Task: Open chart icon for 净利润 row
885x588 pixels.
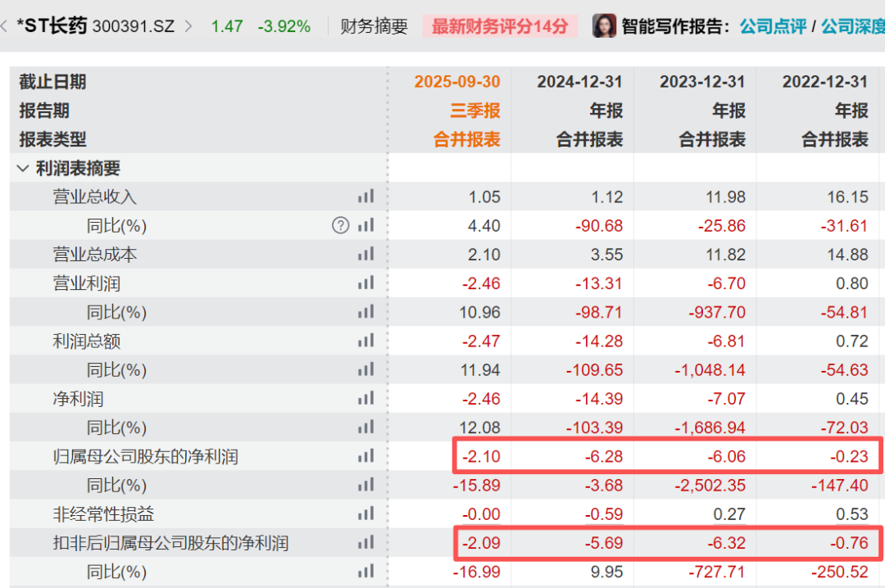Action: click(x=365, y=398)
